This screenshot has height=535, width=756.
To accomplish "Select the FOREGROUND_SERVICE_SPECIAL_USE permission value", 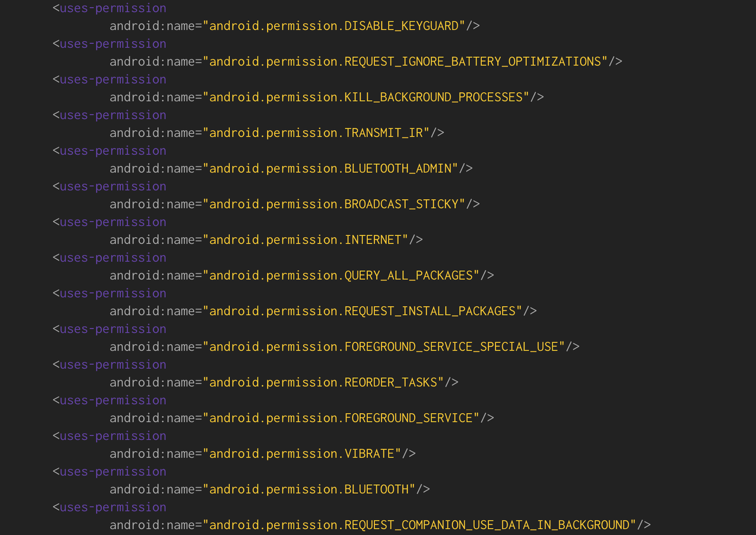I will coord(384,346).
